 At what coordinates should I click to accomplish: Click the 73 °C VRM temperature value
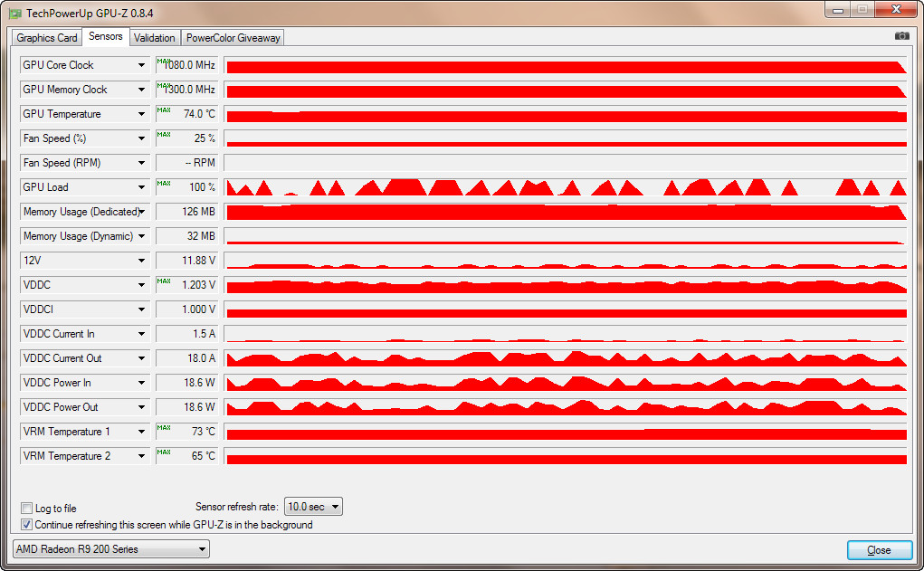186,432
